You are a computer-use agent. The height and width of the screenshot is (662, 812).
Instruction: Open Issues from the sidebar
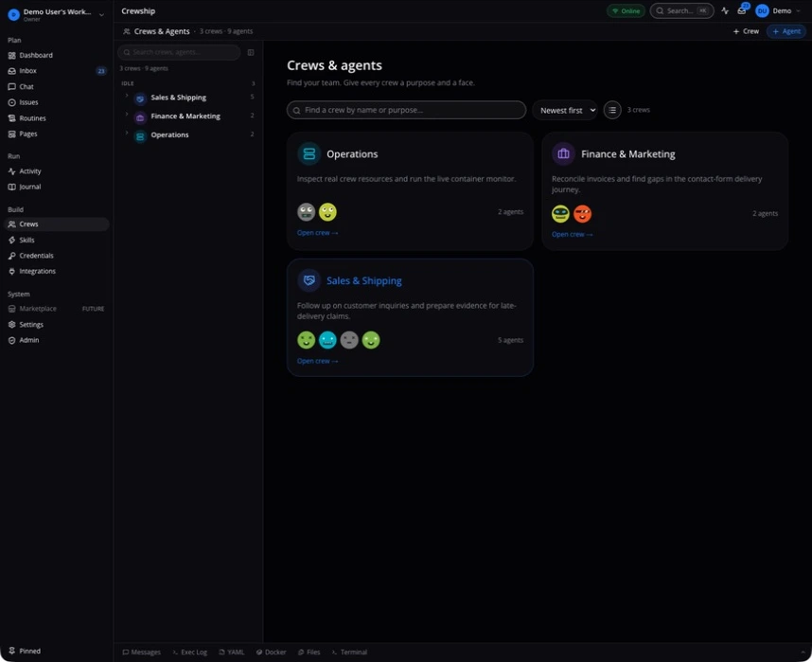[x=56, y=102]
